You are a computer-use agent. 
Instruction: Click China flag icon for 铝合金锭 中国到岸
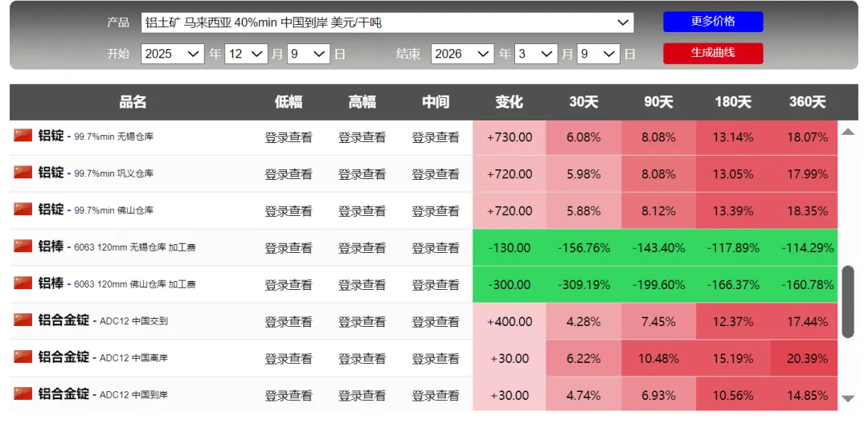point(23,393)
